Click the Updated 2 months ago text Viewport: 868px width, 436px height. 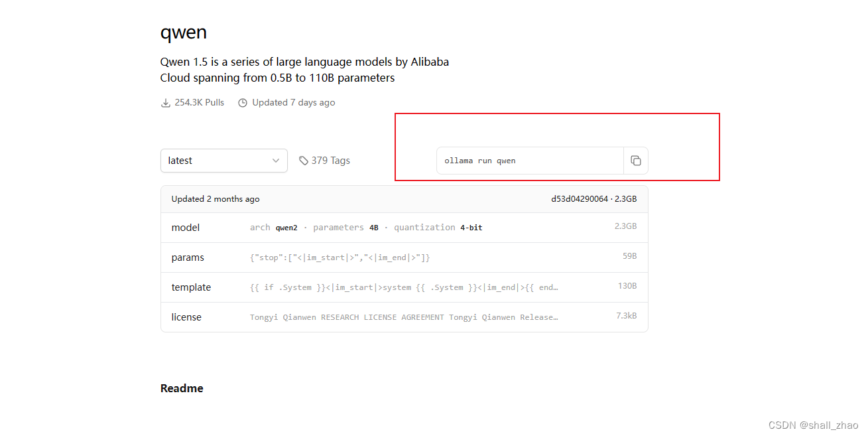click(216, 199)
